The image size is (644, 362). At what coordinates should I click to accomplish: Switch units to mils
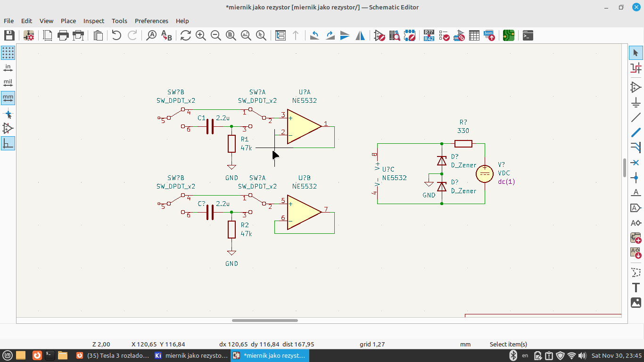(x=8, y=83)
